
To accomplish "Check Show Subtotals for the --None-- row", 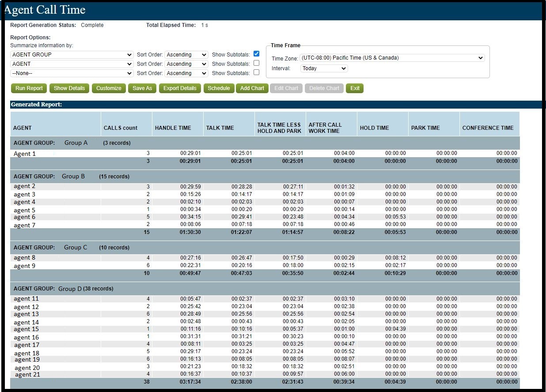I will click(257, 72).
